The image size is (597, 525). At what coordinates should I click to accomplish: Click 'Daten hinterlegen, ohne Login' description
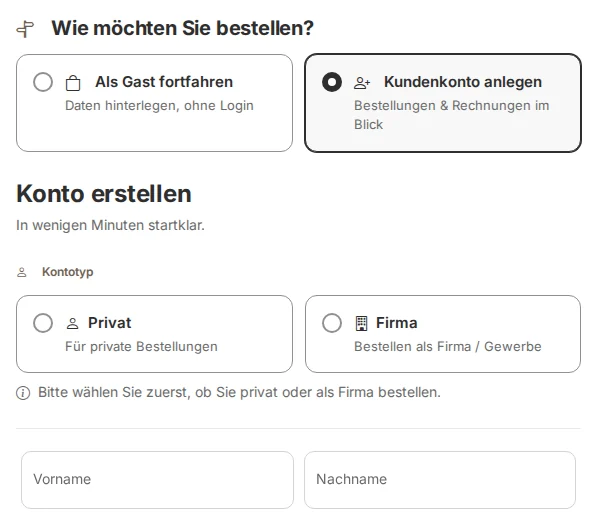click(159, 105)
